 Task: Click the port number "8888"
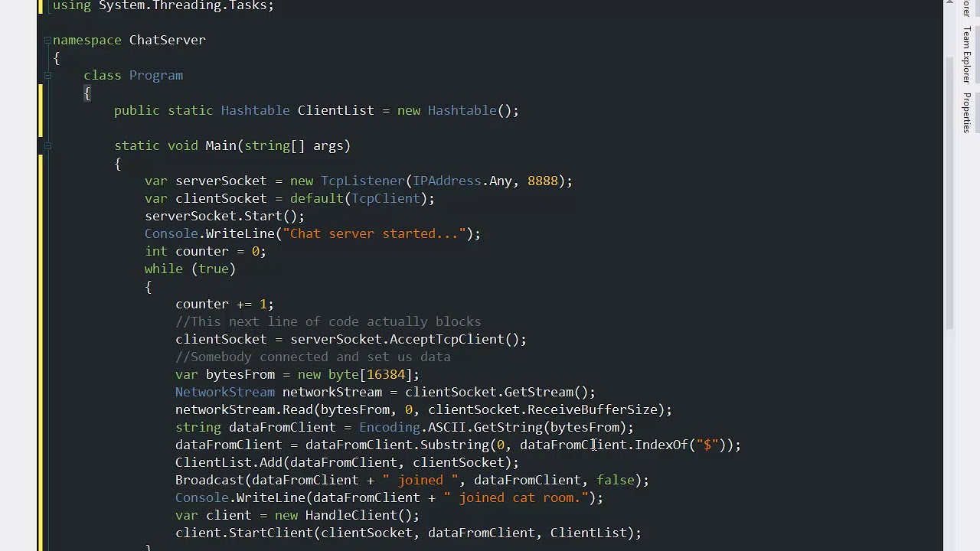(542, 181)
